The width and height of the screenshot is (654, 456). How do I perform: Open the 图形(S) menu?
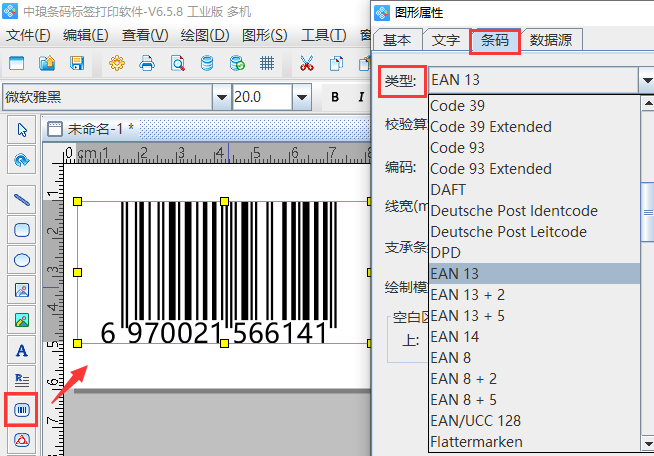264,35
